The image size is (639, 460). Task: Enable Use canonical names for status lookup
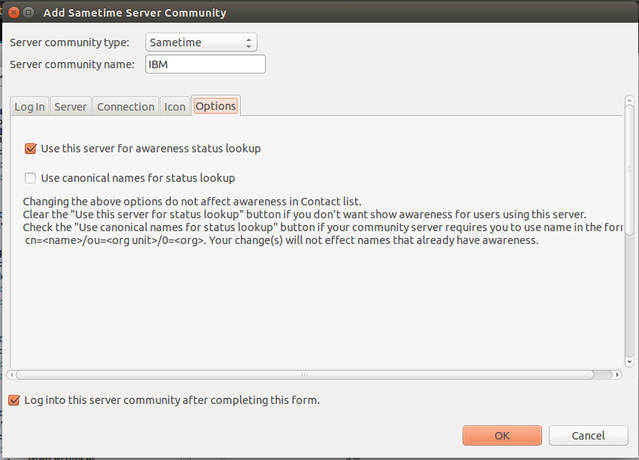(x=30, y=178)
